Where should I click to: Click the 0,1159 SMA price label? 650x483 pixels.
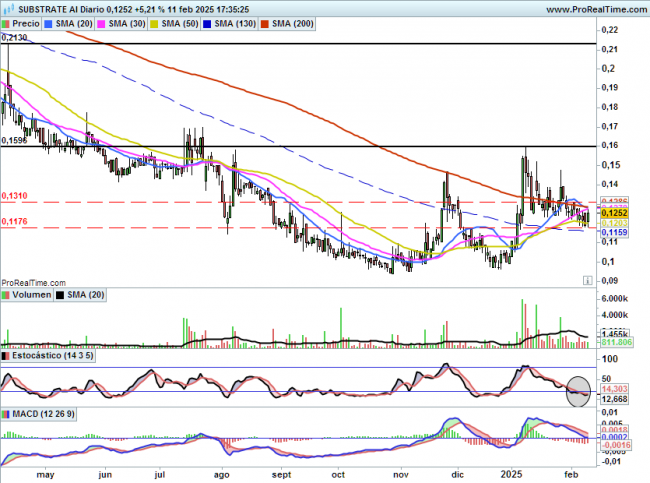point(615,233)
